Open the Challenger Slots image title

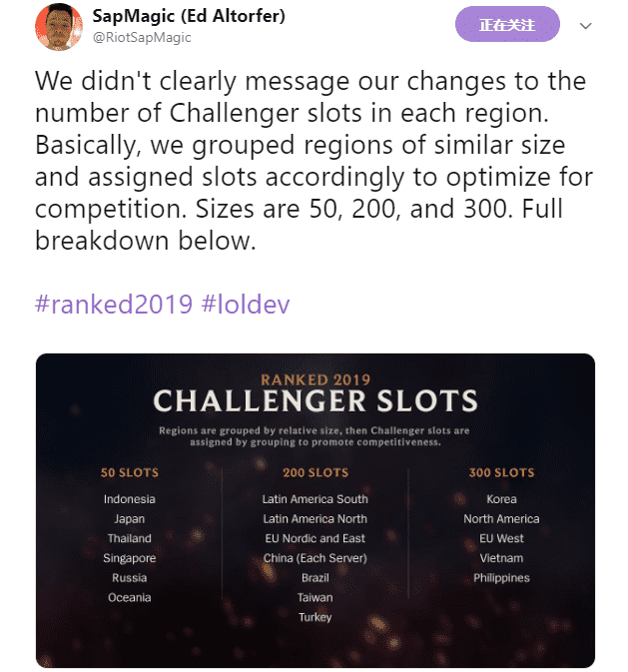(x=315, y=400)
